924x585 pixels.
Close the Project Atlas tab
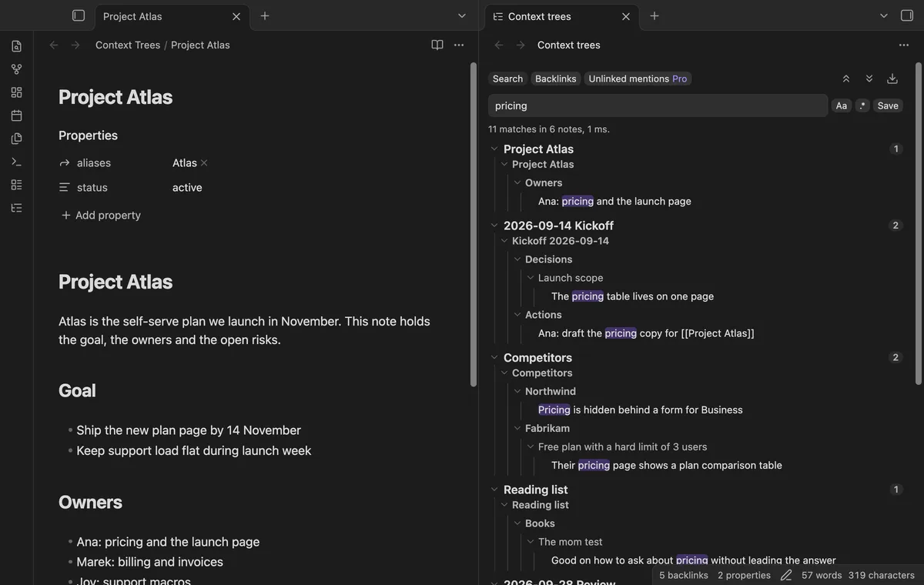tap(236, 16)
